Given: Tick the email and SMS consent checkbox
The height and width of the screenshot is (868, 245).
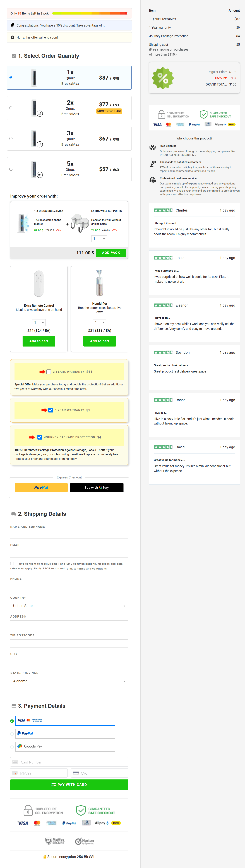Looking at the screenshot, I should pos(12,563).
